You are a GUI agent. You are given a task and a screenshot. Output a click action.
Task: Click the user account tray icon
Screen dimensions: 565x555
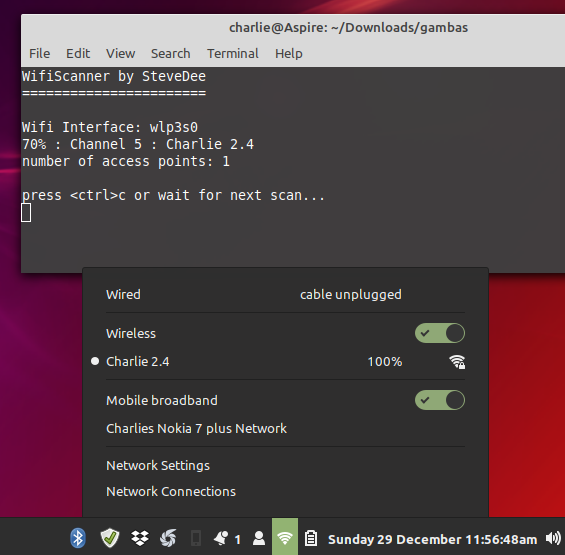pos(259,538)
